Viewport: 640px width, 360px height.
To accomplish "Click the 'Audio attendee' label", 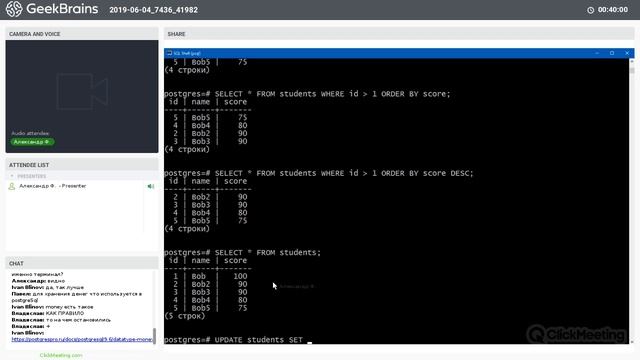I will tap(30, 133).
